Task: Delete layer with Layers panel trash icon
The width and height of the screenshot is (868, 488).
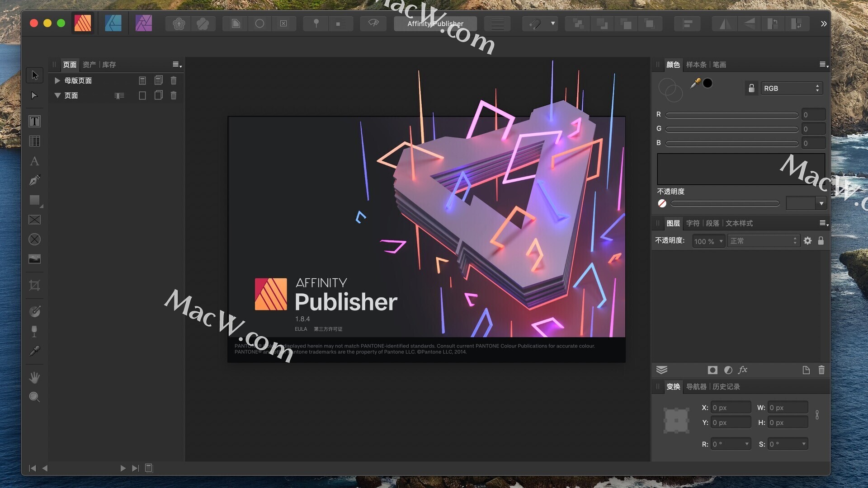Action: [821, 370]
